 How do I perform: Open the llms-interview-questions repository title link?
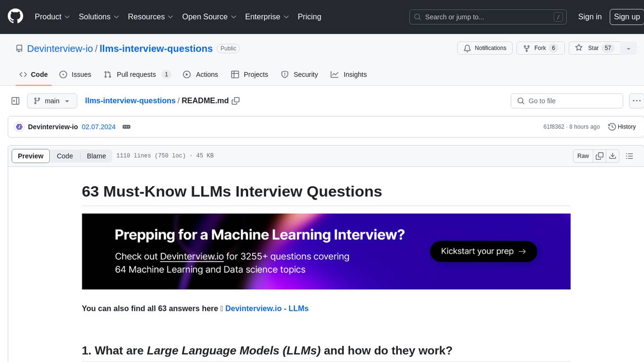(x=156, y=48)
